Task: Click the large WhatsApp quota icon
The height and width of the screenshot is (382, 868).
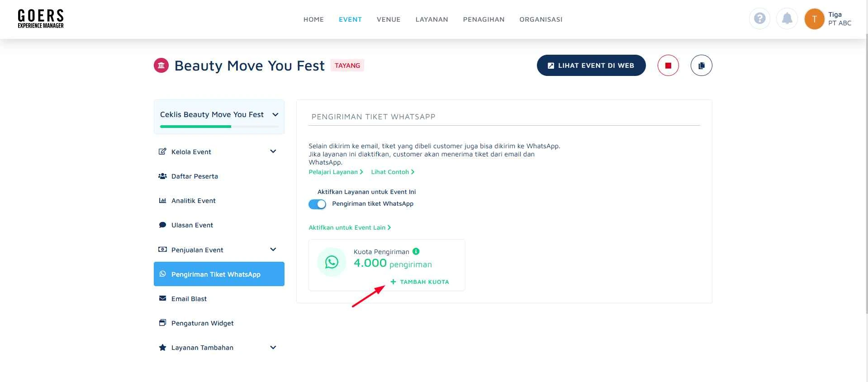Action: [332, 262]
